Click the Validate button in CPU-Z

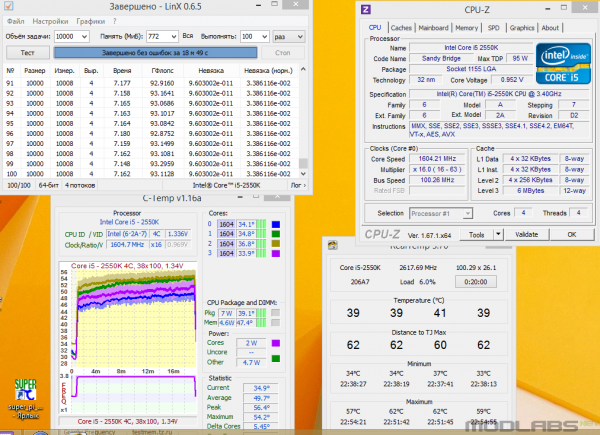(527, 235)
